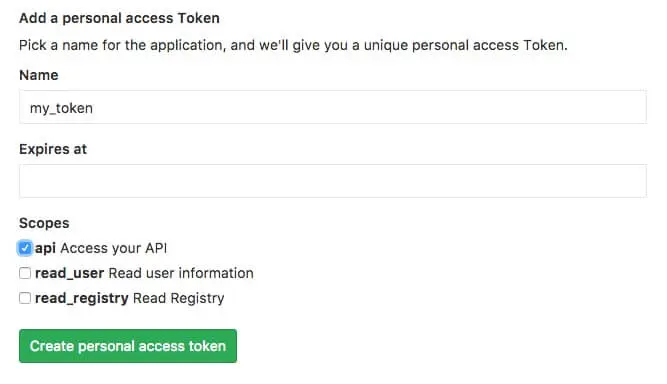Uncheck the api scope checkbox
This screenshot has width=667, height=384.
(25, 248)
